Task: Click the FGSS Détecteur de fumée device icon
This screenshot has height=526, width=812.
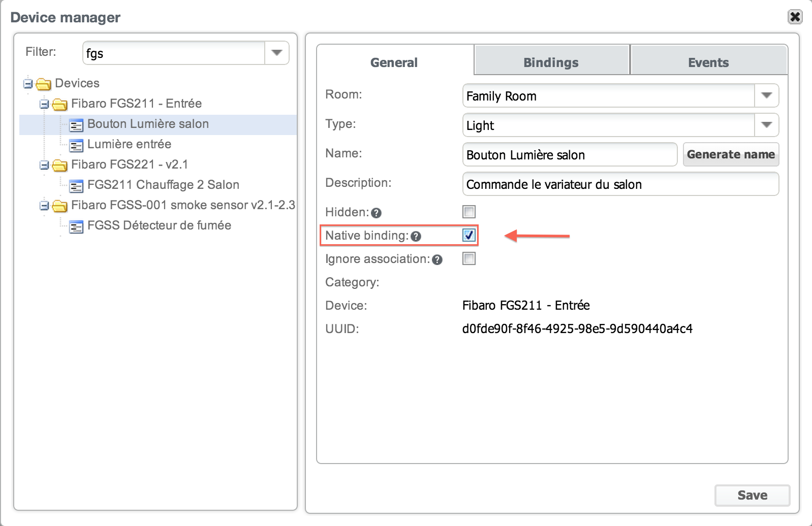Action: (x=76, y=227)
